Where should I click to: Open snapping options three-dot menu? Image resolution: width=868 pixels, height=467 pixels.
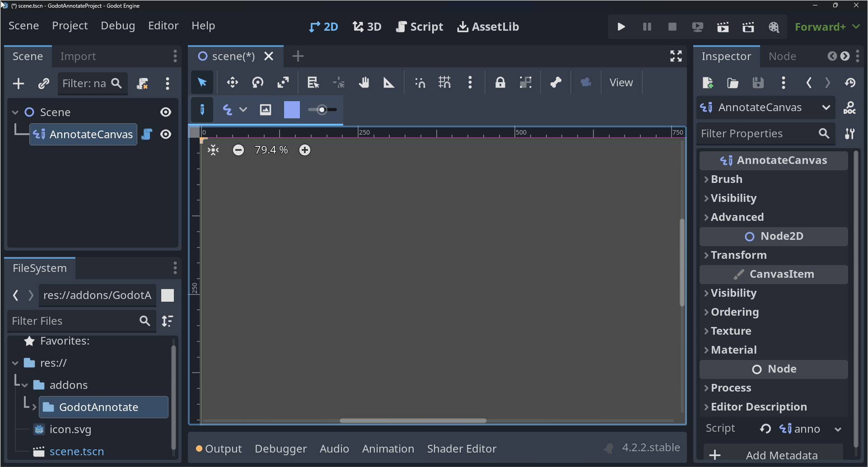tap(470, 83)
